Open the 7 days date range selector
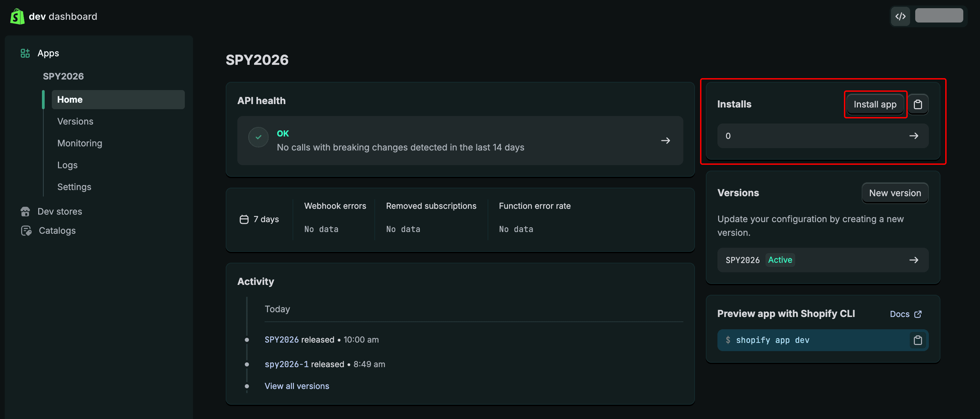The image size is (980, 419). [x=259, y=220]
